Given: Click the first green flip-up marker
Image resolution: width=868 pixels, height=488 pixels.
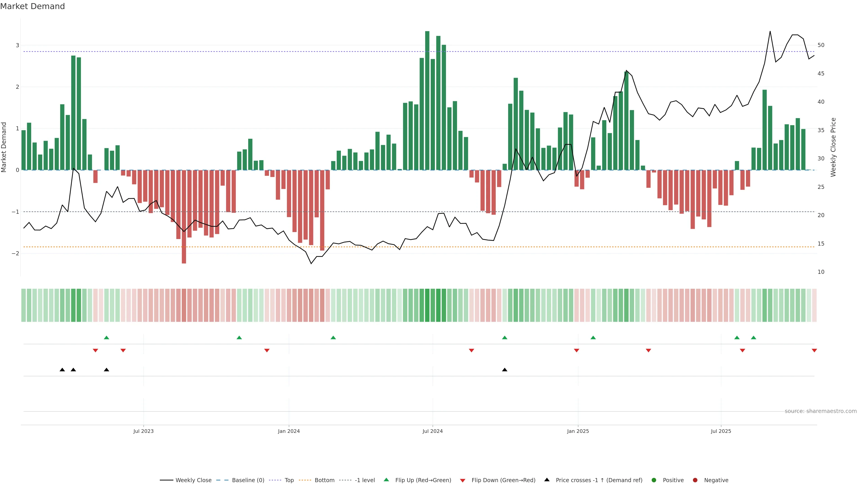Looking at the screenshot, I should [106, 338].
